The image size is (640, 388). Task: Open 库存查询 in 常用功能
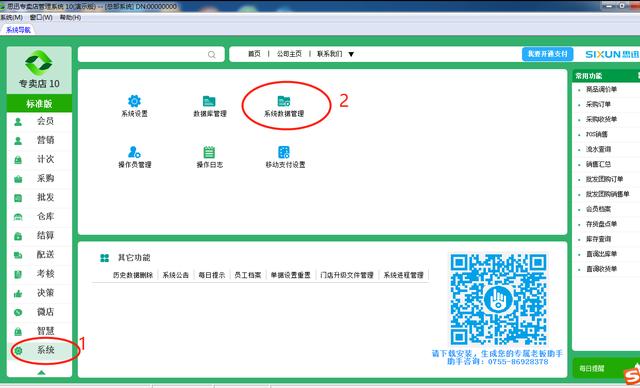(598, 239)
